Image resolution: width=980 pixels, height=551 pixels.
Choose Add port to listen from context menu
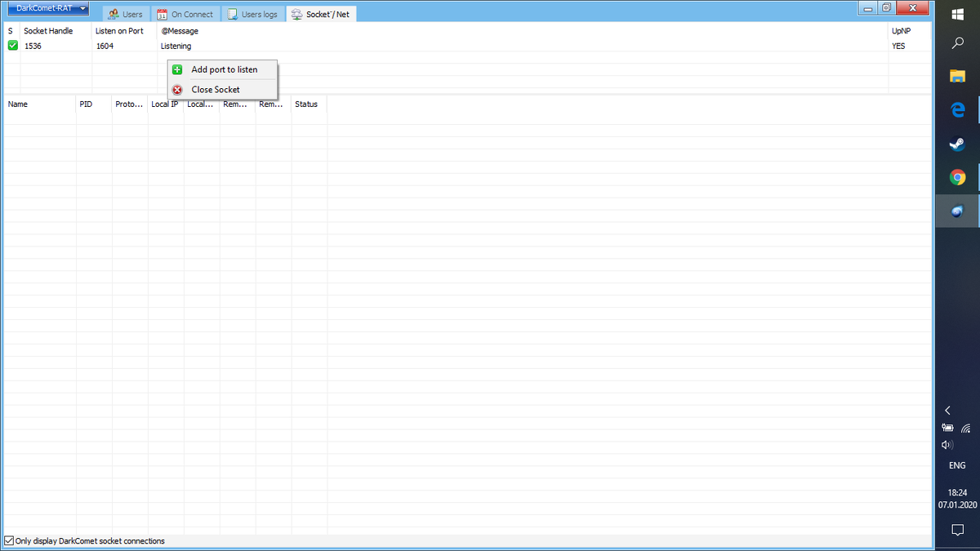pos(223,69)
